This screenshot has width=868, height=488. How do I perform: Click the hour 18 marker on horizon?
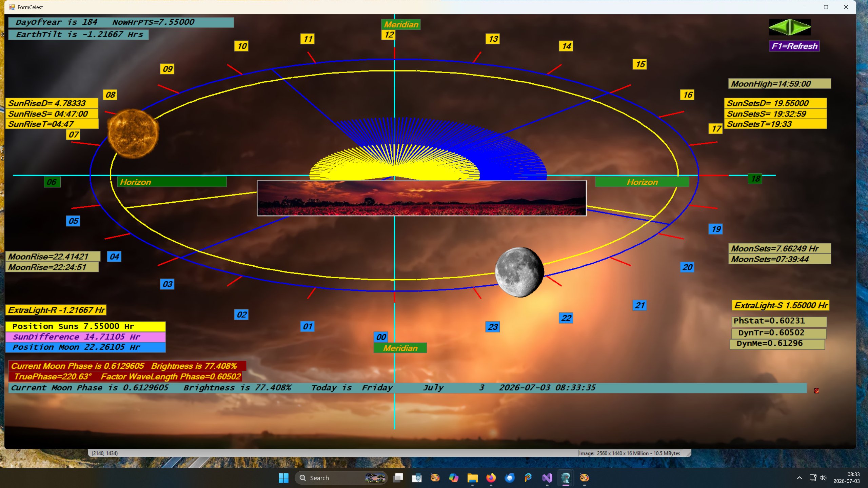coord(755,179)
